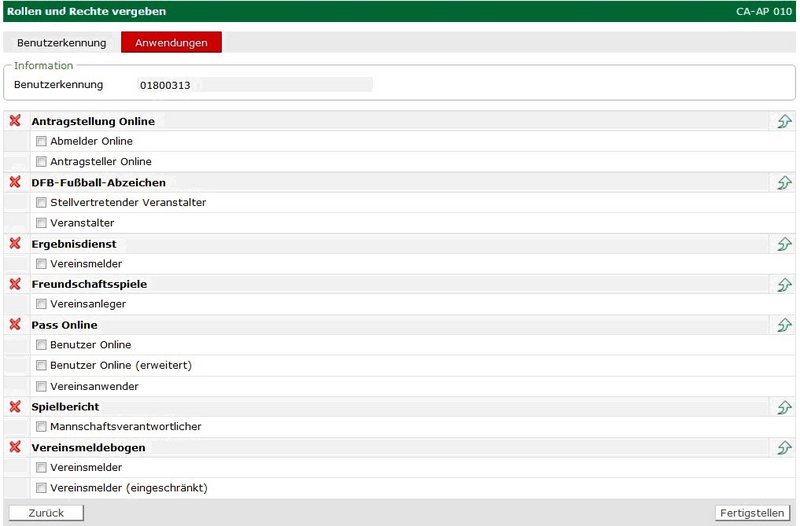Collapse Pass Online section via green arrow
The height and width of the screenshot is (526, 800).
784,326
